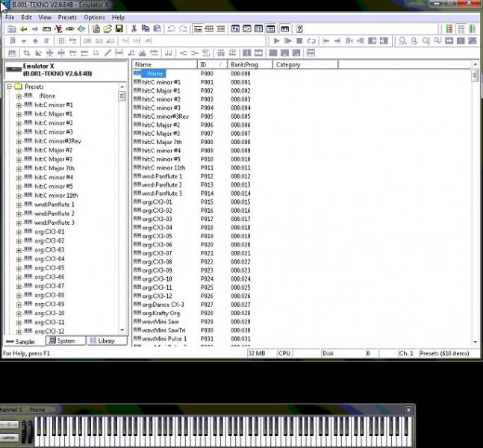This screenshot has width=483, height=448.
Task: Expand hit:C minor #1 tree node
Action: pos(19,105)
